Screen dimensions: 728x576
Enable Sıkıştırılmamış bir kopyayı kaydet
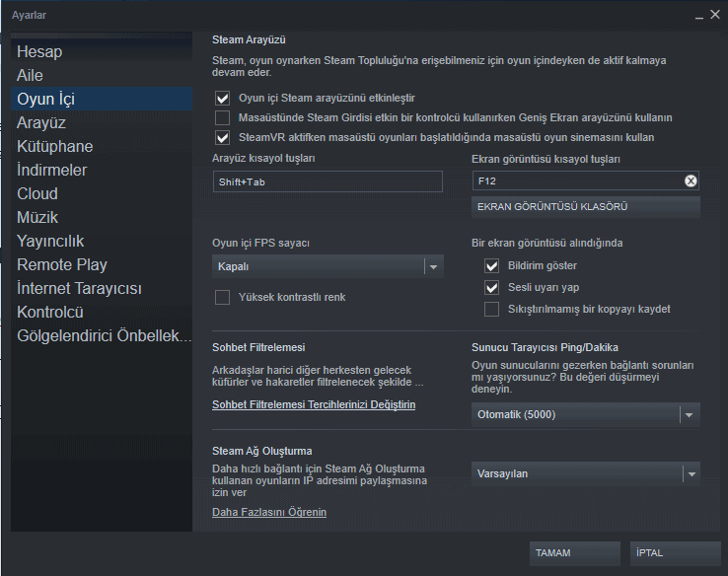(491, 310)
